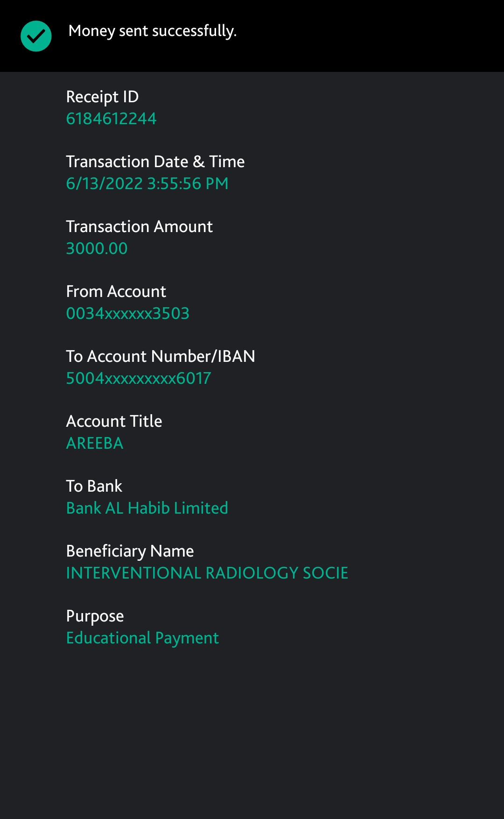Select the Receipt ID label
Screen dimensions: 504x819
click(102, 97)
